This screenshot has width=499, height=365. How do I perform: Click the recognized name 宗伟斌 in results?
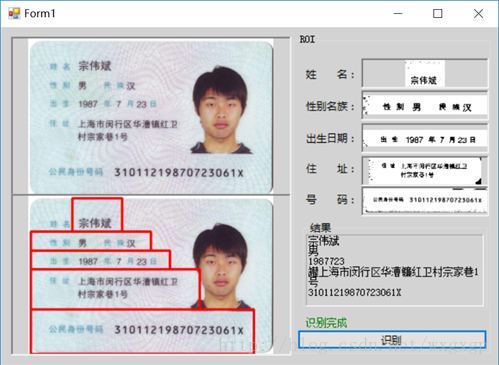(324, 240)
